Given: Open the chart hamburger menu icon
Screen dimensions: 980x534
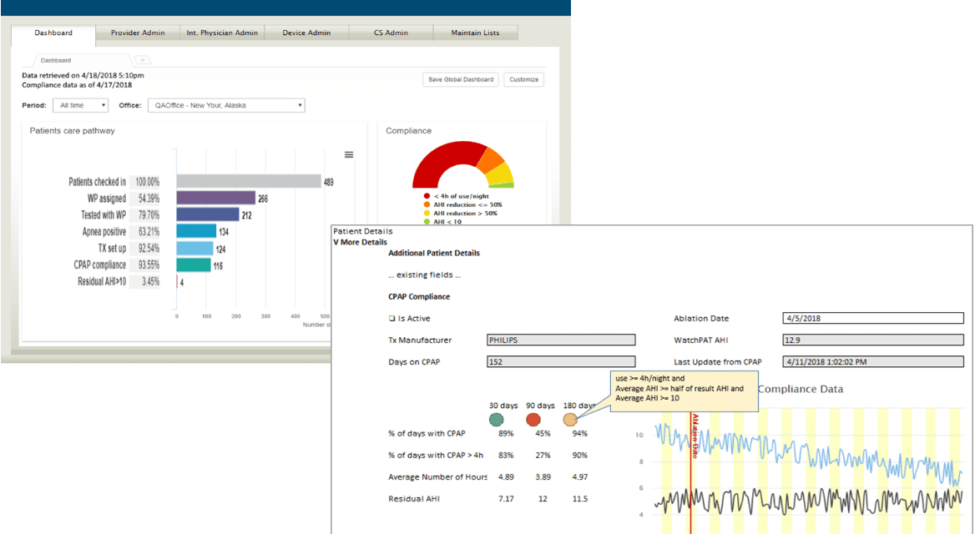Looking at the screenshot, I should (x=349, y=155).
